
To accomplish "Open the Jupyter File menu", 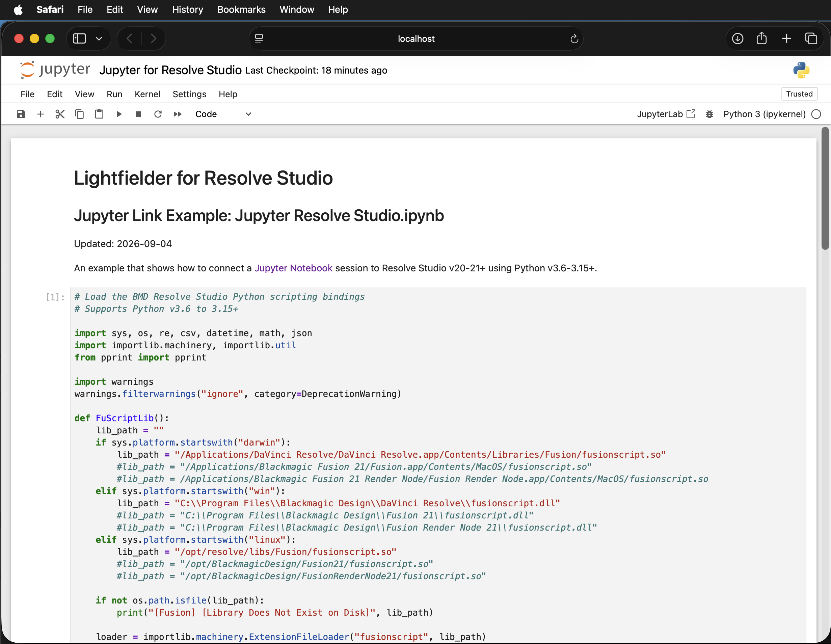I will [27, 94].
